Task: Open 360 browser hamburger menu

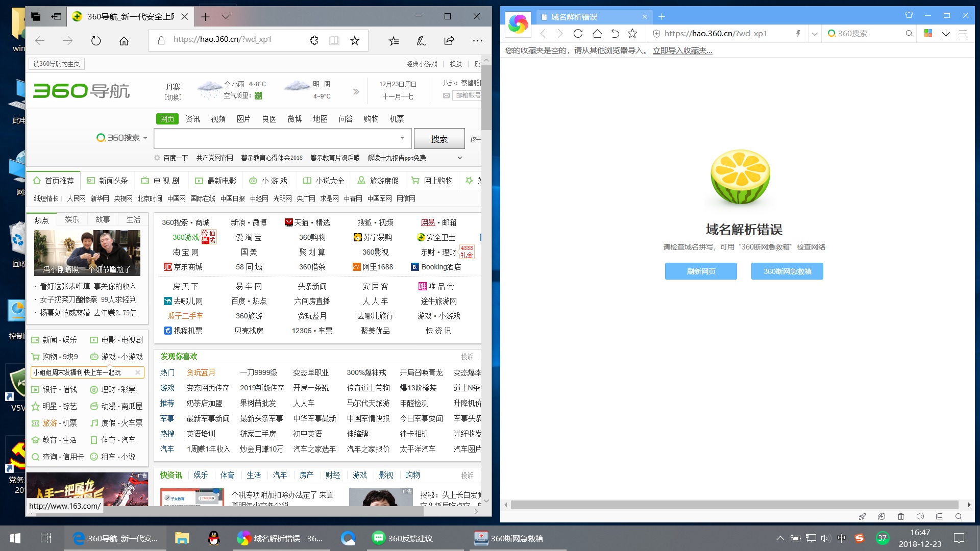Action: pos(963,34)
